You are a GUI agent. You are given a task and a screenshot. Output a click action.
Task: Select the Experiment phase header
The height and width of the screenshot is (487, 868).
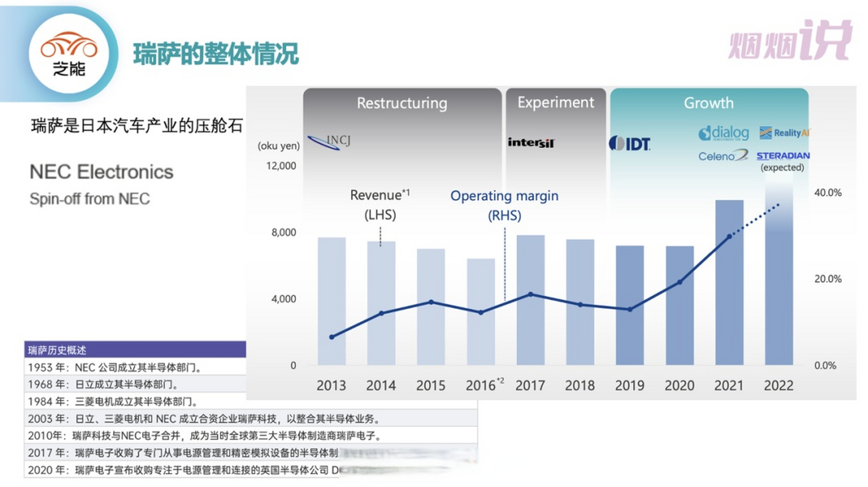click(556, 102)
